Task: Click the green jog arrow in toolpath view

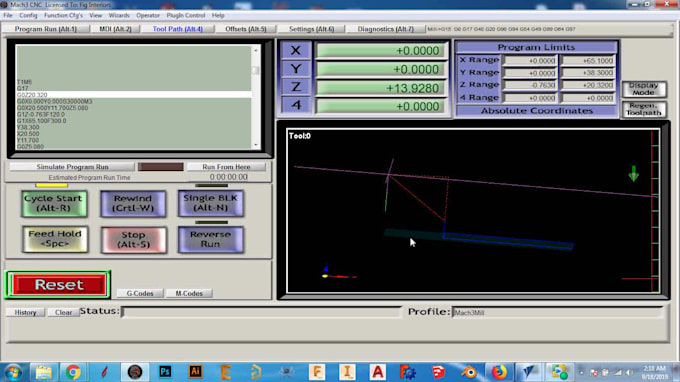Action: [x=634, y=173]
